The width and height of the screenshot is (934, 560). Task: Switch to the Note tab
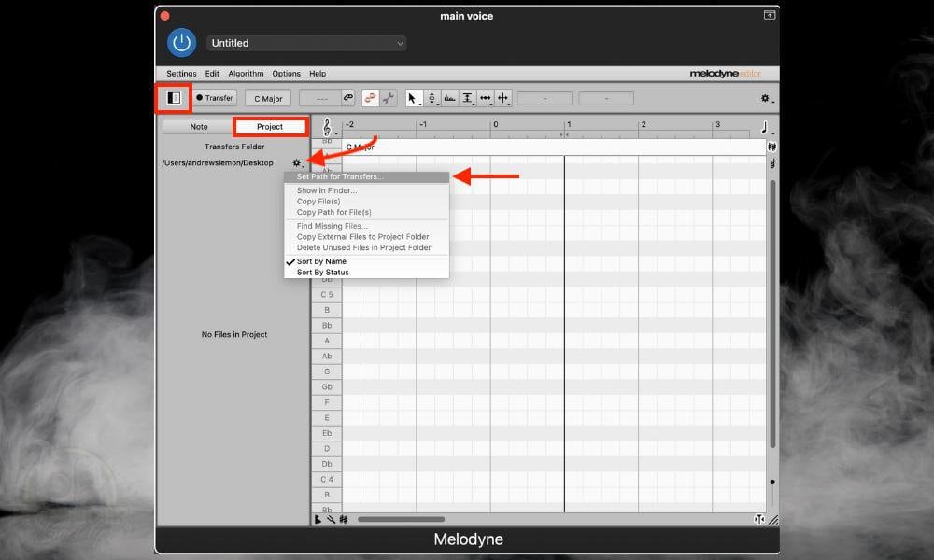coord(199,127)
